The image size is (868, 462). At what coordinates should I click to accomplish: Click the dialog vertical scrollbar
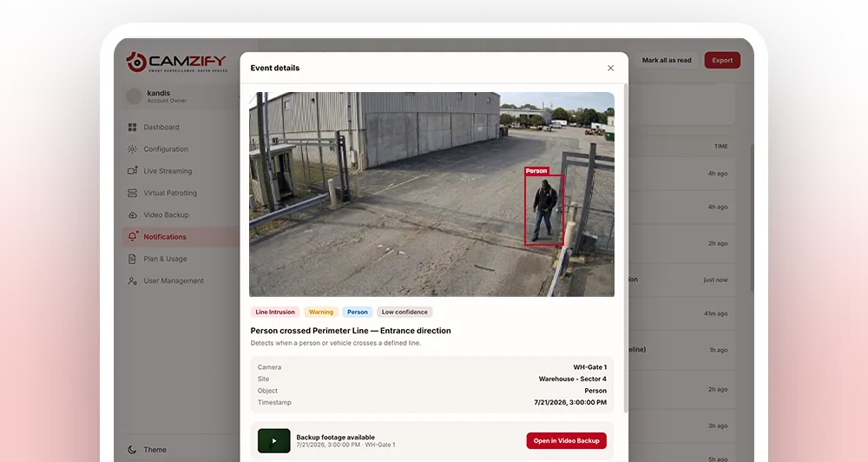(x=626, y=248)
